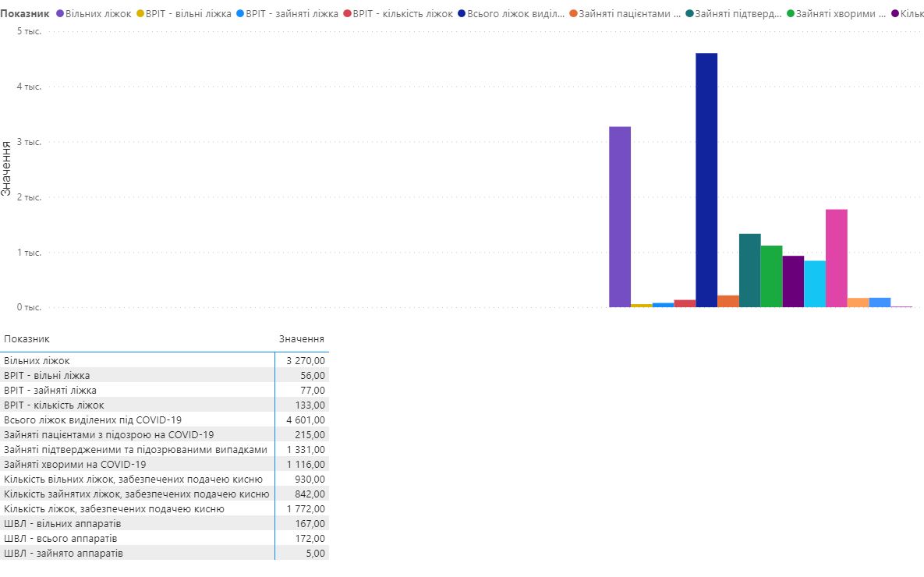Viewport: 924px width, 577px height.
Task: Sort table by Показник column header
Action: (27, 339)
